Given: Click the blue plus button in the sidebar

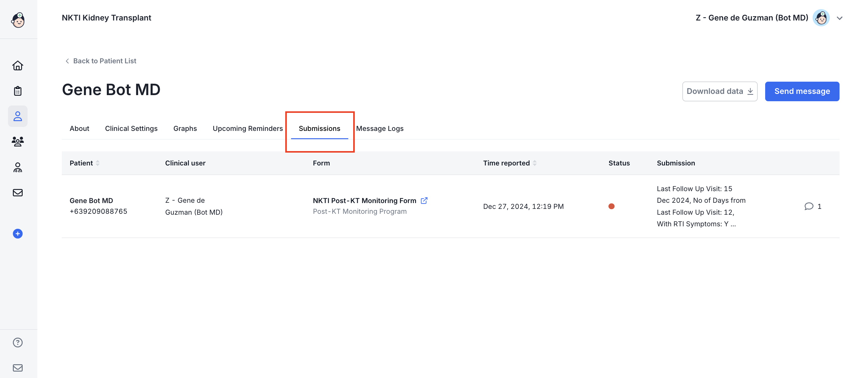Looking at the screenshot, I should coord(17,234).
